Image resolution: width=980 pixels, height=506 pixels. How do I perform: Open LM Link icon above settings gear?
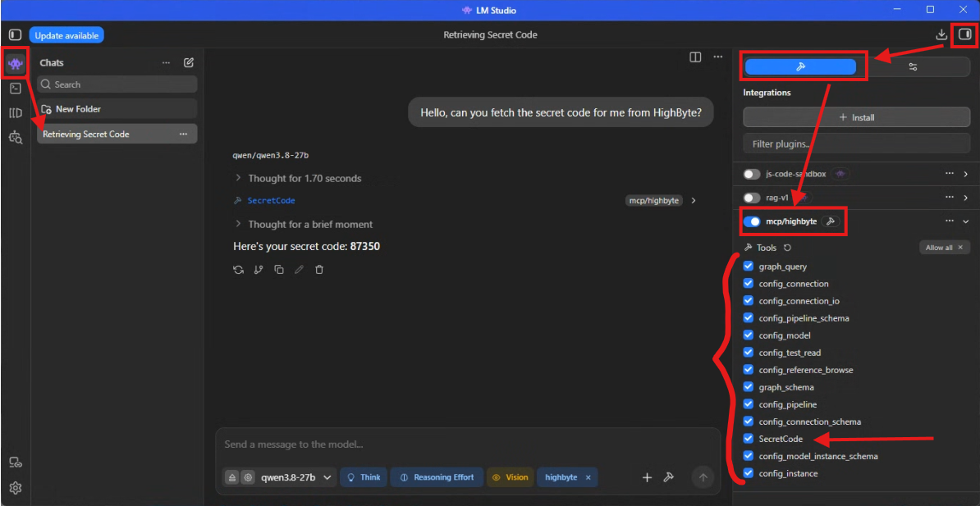pyautogui.click(x=16, y=463)
